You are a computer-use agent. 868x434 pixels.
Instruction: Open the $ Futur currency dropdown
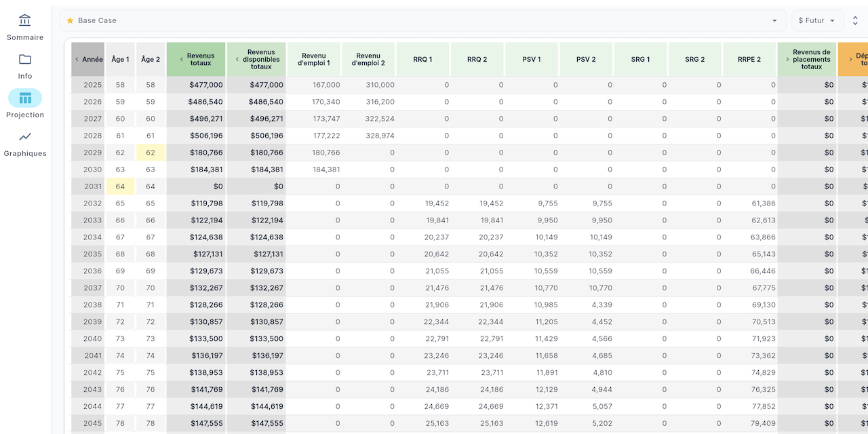click(817, 20)
